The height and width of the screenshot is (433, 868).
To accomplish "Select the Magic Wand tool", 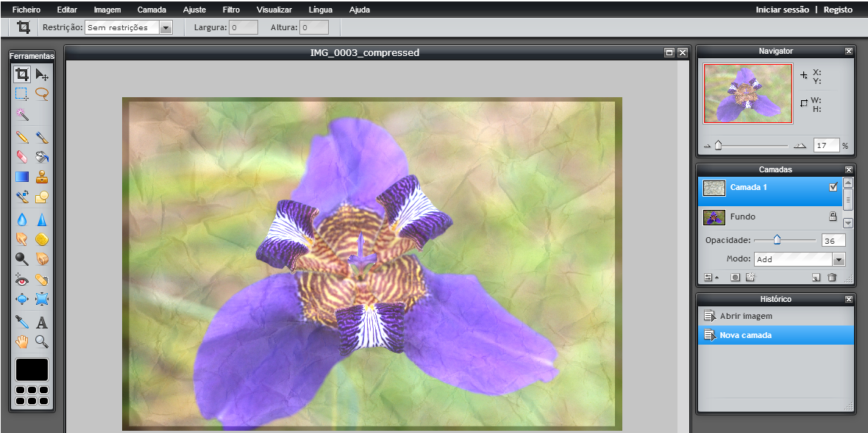I will 22,114.
